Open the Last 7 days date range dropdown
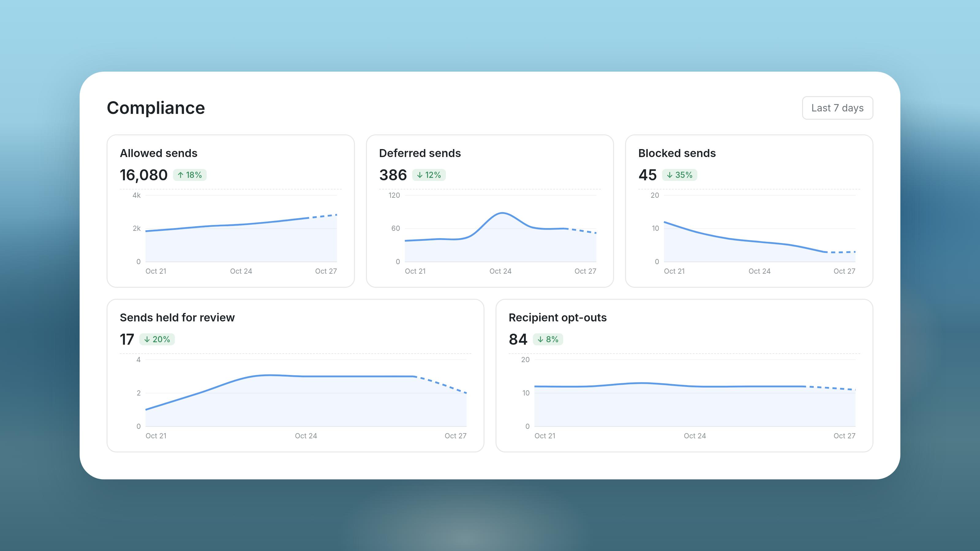 (x=837, y=108)
